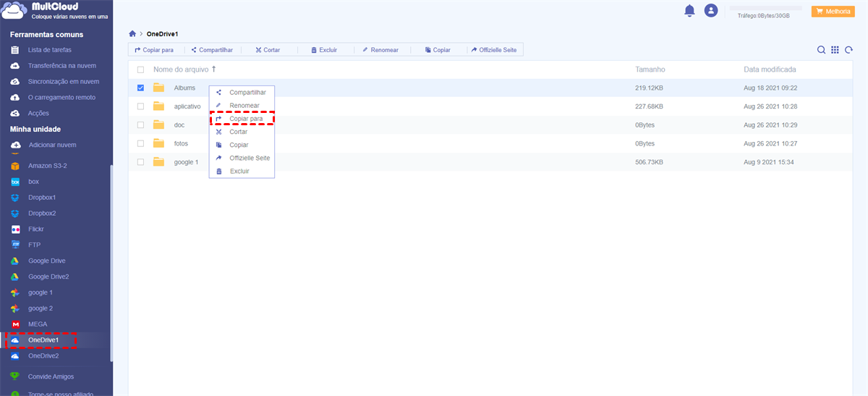Click Cortar toolbar button
868x396 pixels.
[268, 50]
